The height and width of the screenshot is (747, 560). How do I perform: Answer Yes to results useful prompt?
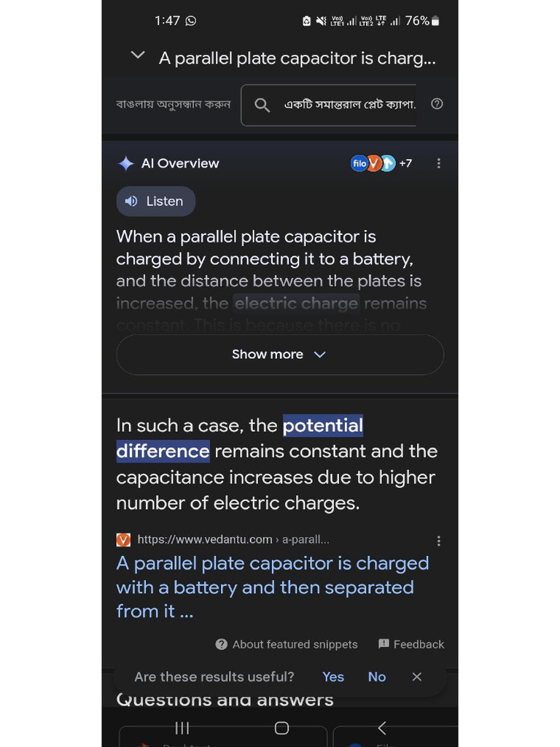(333, 677)
